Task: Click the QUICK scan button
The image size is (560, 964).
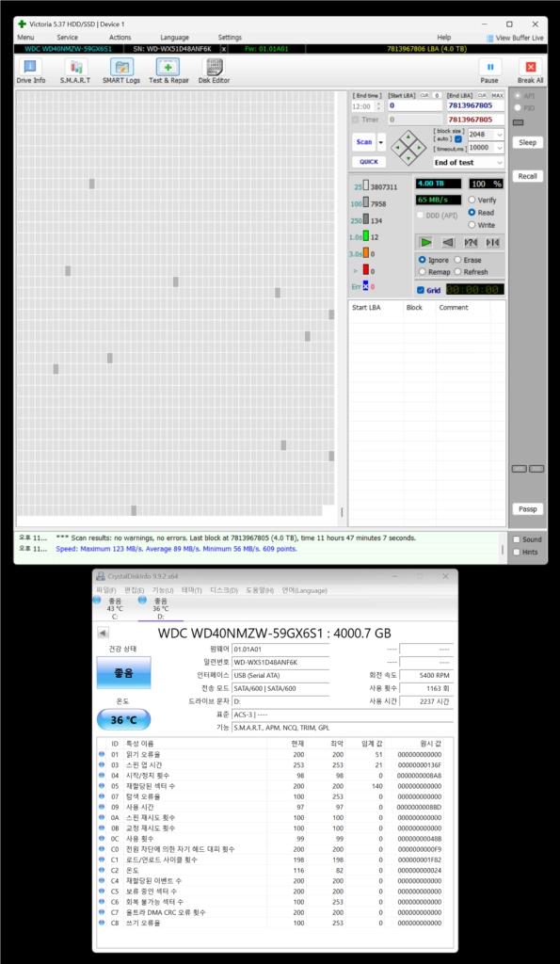Action: pyautogui.click(x=369, y=162)
